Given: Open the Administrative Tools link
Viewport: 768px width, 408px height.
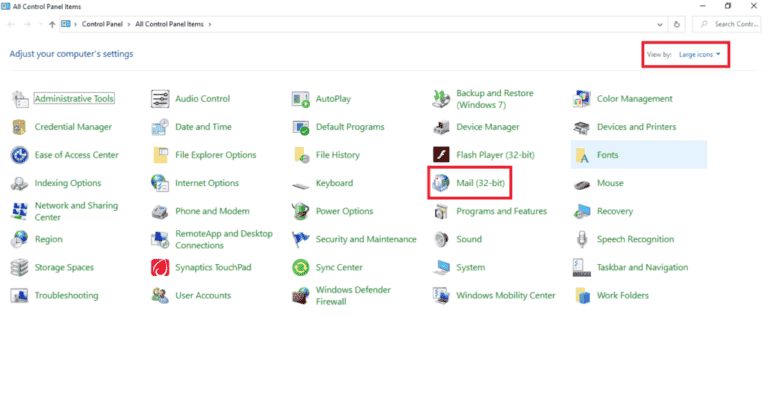Looking at the screenshot, I should 74,99.
